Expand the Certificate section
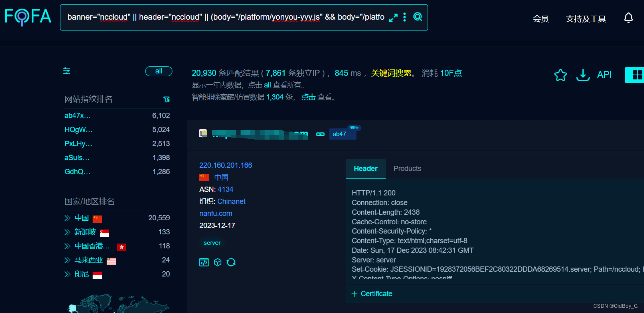Screen dimensions: 644x313 372,294
